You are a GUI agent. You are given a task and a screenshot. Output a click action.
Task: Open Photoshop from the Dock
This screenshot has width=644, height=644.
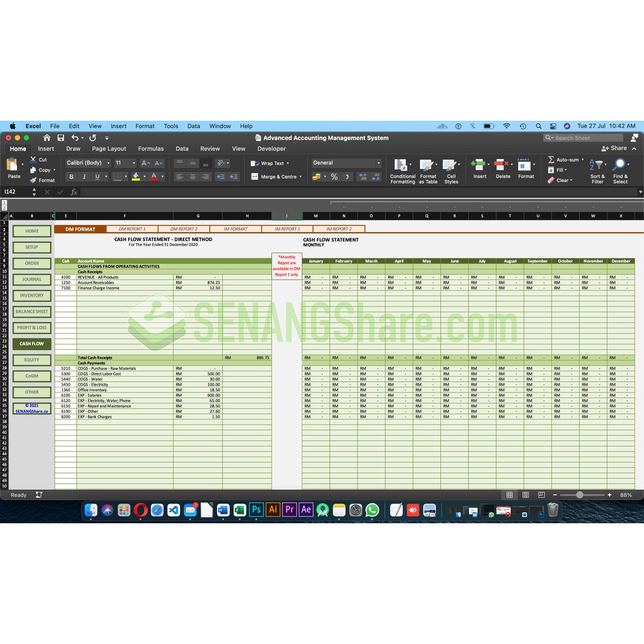[x=256, y=509]
